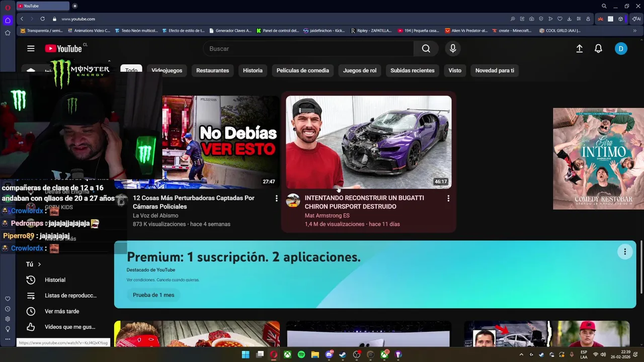
Task: Open the La Voz del Abismo channel link
Action: [x=155, y=216]
